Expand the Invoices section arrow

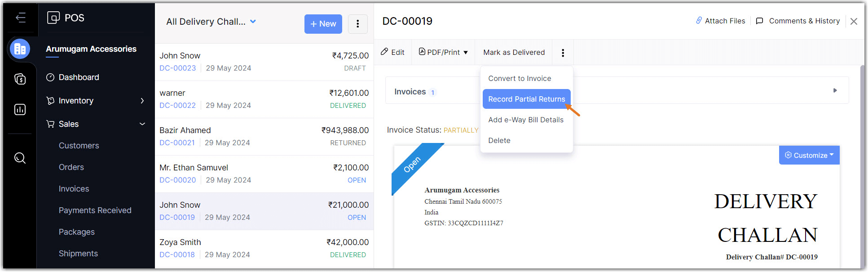point(835,90)
